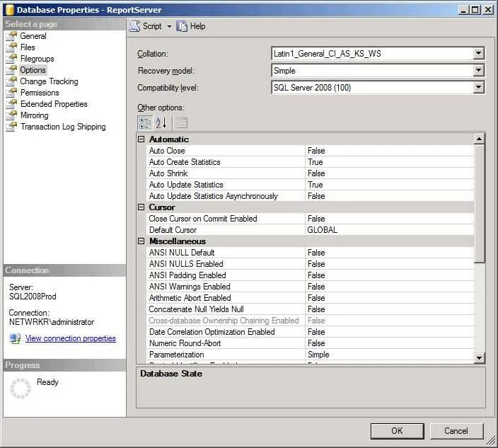Select the Change Tracking page
This screenshot has width=498, height=448.
tap(49, 81)
